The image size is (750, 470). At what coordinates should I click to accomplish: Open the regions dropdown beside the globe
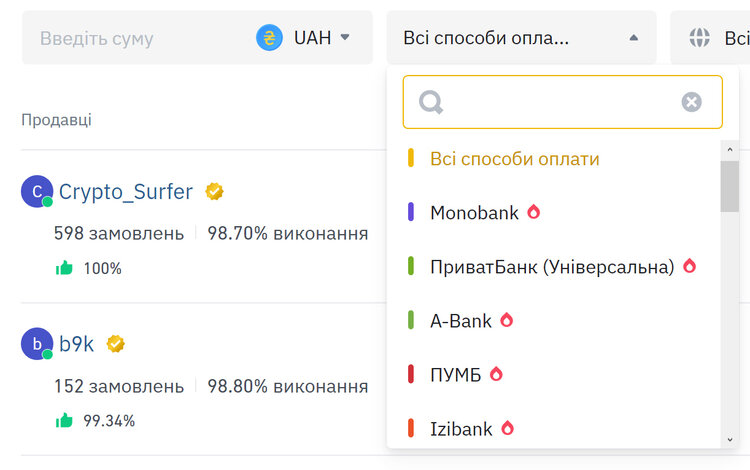pos(710,37)
